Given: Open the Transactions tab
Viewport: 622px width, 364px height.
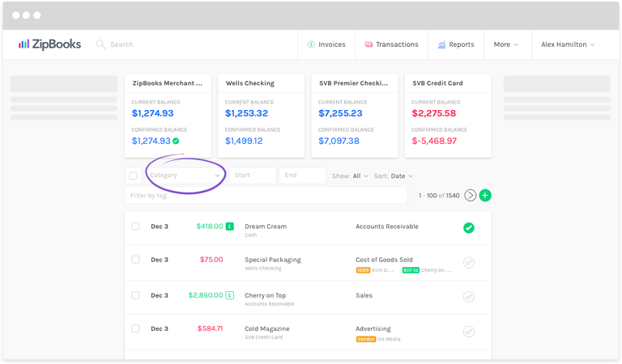Looking at the screenshot, I should [x=391, y=44].
